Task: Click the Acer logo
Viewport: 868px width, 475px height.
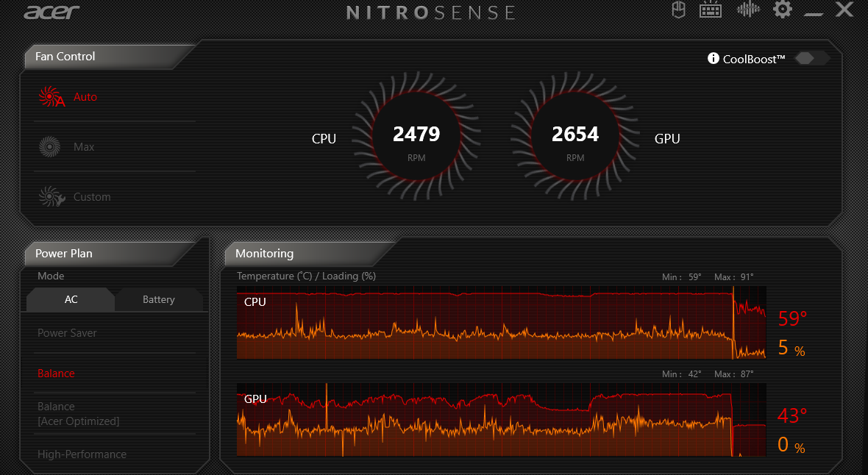Action: tap(52, 12)
